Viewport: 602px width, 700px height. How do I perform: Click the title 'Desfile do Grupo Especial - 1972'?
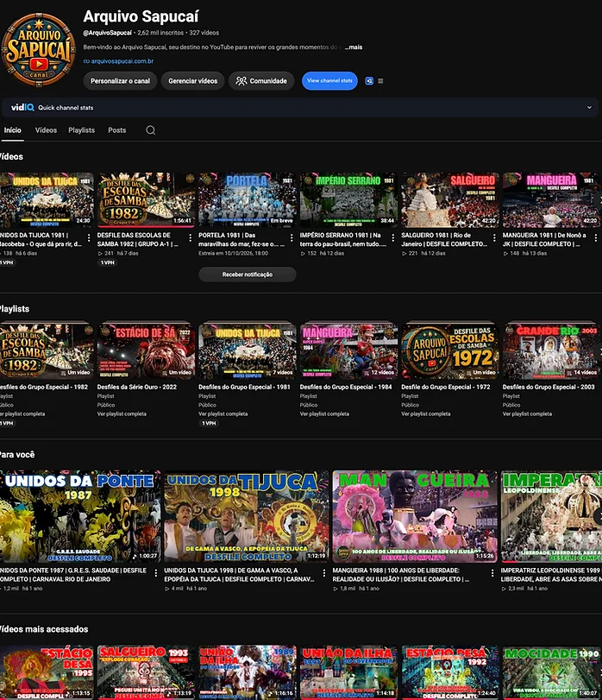point(446,387)
